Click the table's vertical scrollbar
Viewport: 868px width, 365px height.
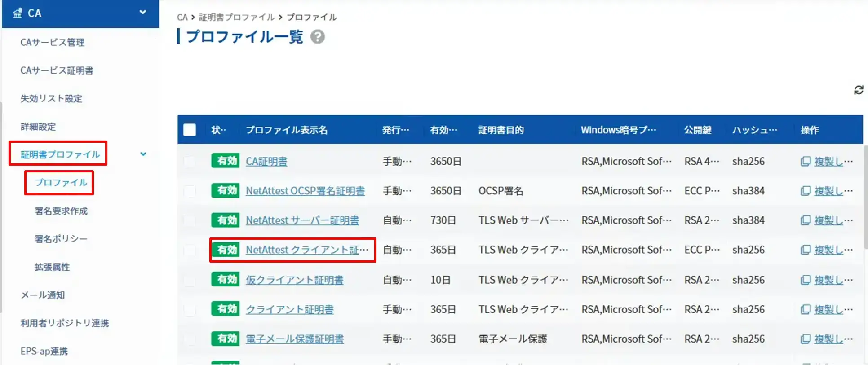pyautogui.click(x=865, y=198)
